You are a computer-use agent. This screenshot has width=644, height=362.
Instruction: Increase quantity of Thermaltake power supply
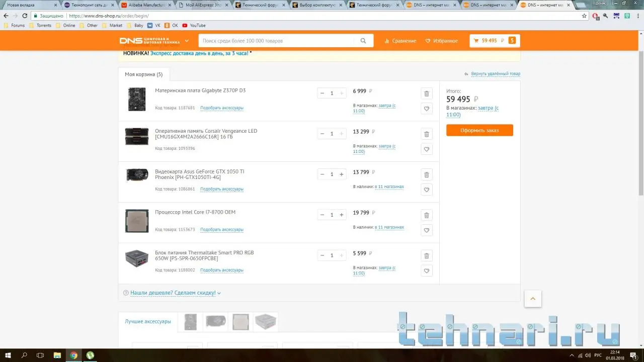pos(342,255)
